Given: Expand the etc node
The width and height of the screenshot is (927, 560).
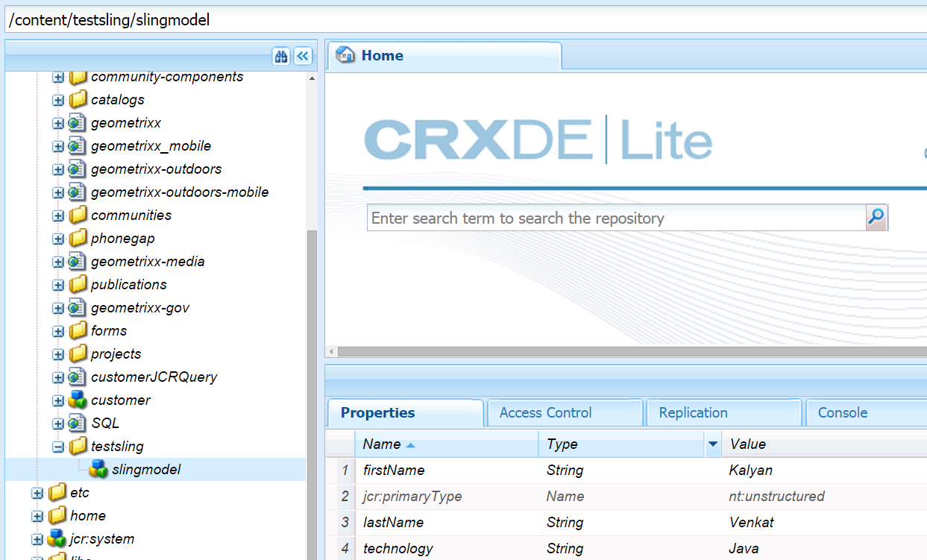Looking at the screenshot, I should 37,494.
